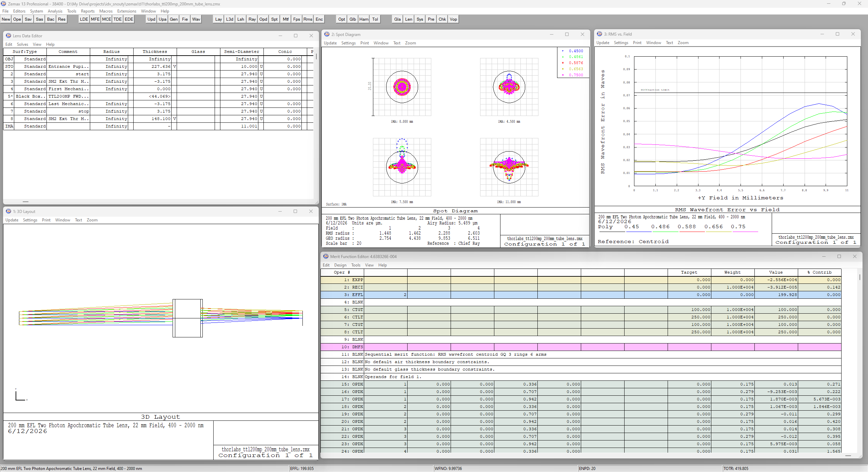Click Update in 3D Layout window
The image size is (868, 472).
point(12,220)
